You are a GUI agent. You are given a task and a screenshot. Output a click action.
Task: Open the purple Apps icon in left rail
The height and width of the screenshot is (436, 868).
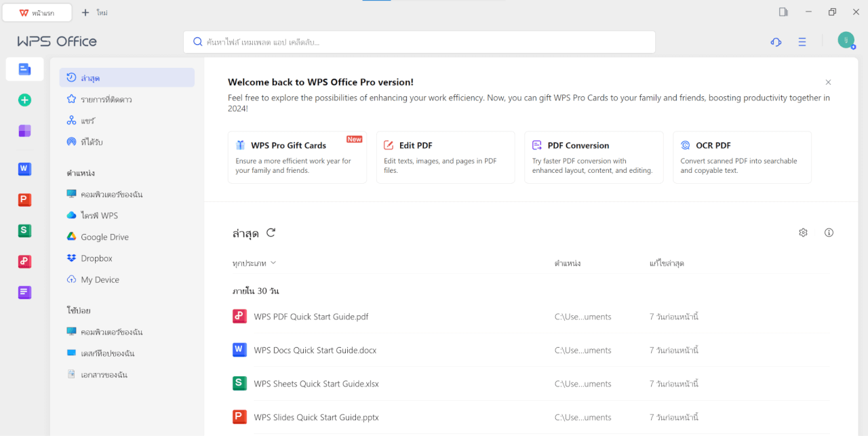click(x=25, y=131)
